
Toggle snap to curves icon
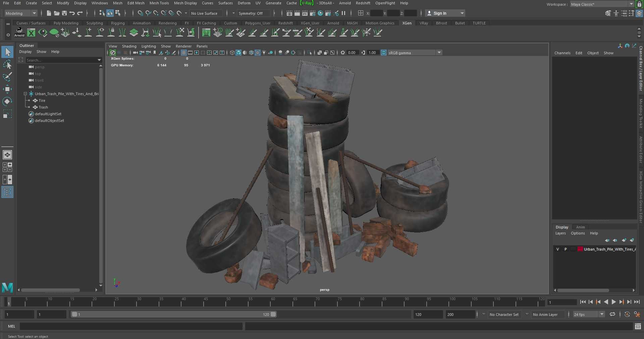pyautogui.click(x=148, y=13)
